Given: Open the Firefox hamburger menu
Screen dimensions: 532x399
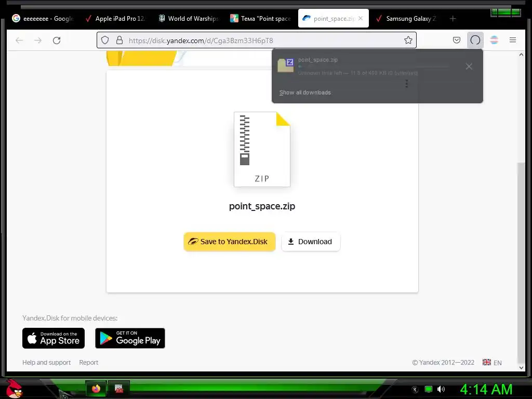Looking at the screenshot, I should coord(513,41).
